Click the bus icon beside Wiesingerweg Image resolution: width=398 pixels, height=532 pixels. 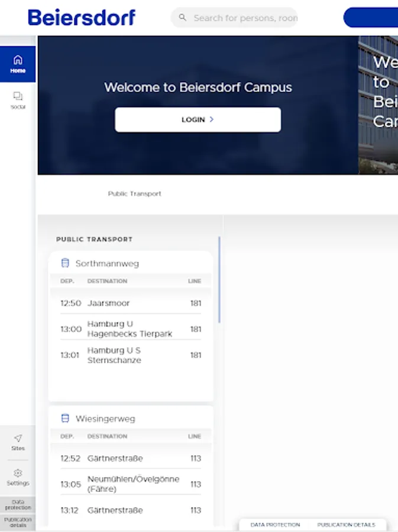65,418
